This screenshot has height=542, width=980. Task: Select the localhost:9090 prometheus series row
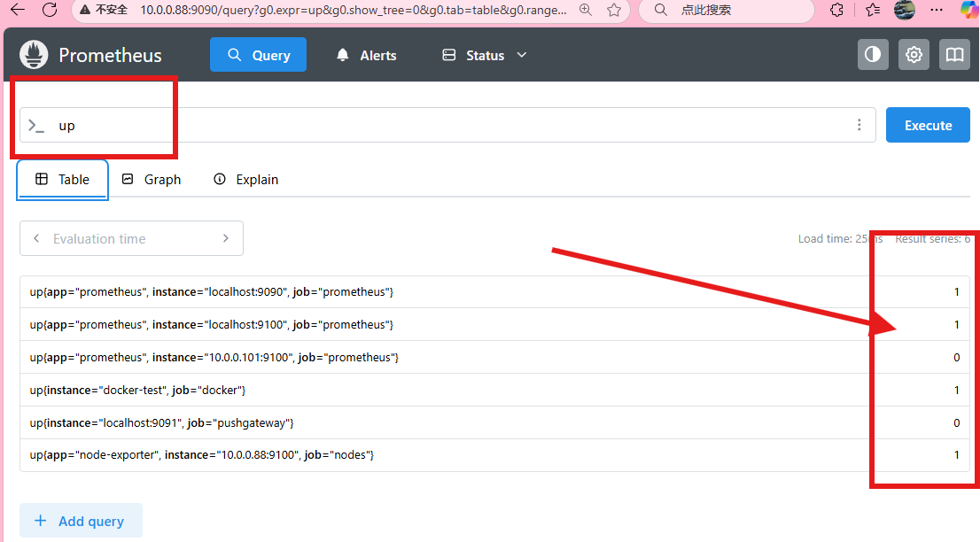(494, 291)
